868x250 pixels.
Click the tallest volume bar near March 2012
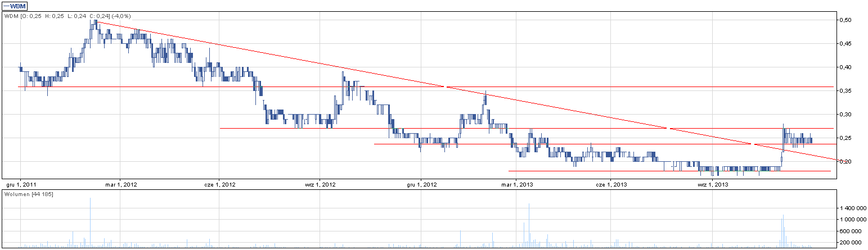pos(90,222)
